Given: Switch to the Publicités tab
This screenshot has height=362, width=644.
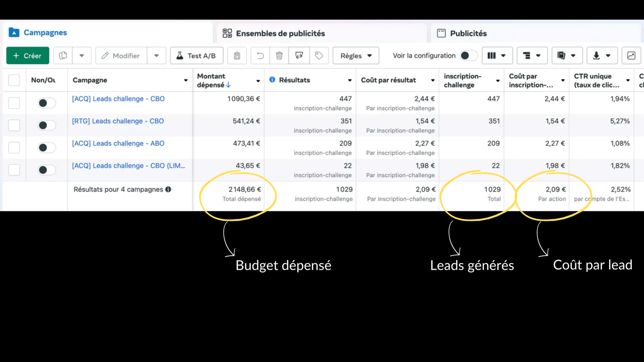Looking at the screenshot, I should tap(535, 33).
